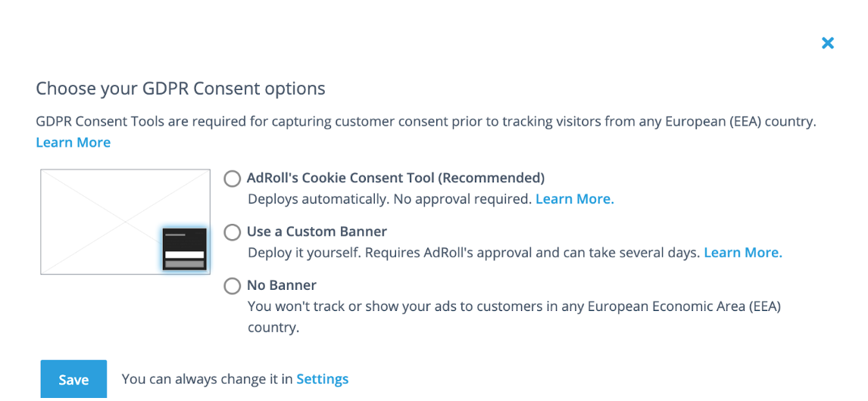The width and height of the screenshot is (868, 401).
Task: Save the GDPR consent choice
Action: click(73, 379)
